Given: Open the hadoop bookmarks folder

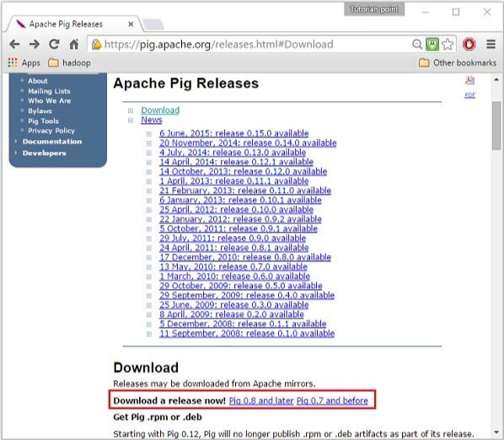Looking at the screenshot, I should click(69, 62).
